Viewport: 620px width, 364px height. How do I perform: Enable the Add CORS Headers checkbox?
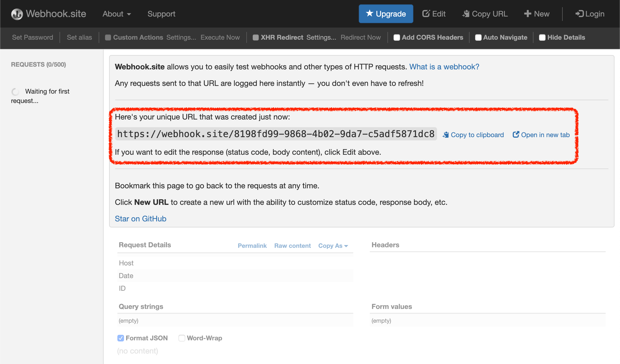[x=397, y=37]
